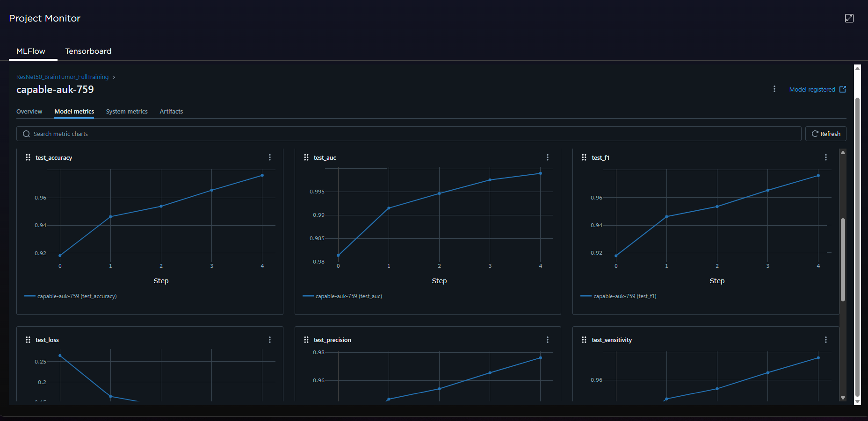Grab the test_sensitivity chart drag handle
Image resolution: width=868 pixels, height=421 pixels.
tap(584, 340)
